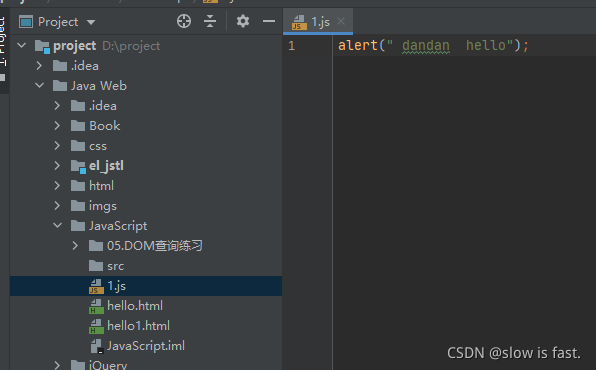Click the el_jstl module folder icon
This screenshot has width=596, height=370.
78,166
